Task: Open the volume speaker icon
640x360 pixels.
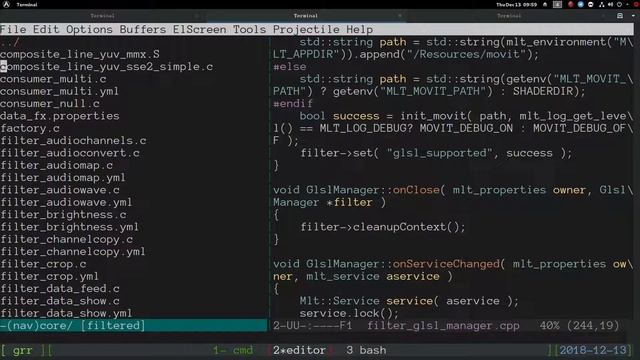Action: (611, 4)
